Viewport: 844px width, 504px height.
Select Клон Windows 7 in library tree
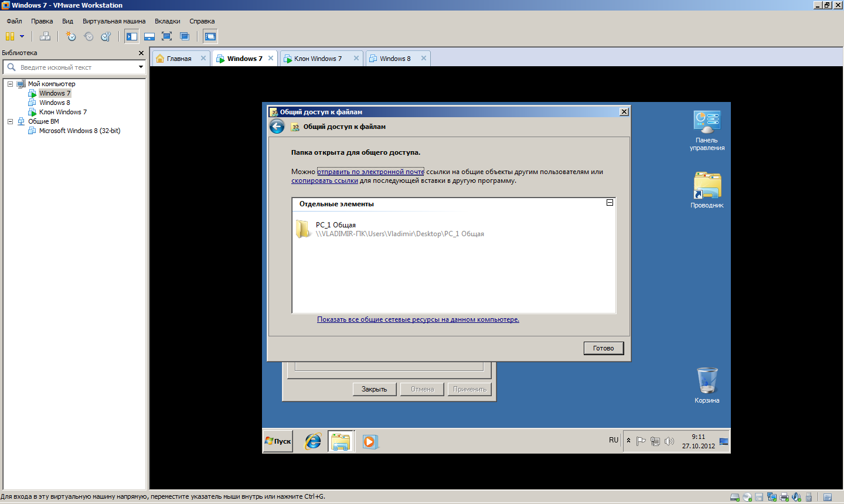tap(63, 112)
